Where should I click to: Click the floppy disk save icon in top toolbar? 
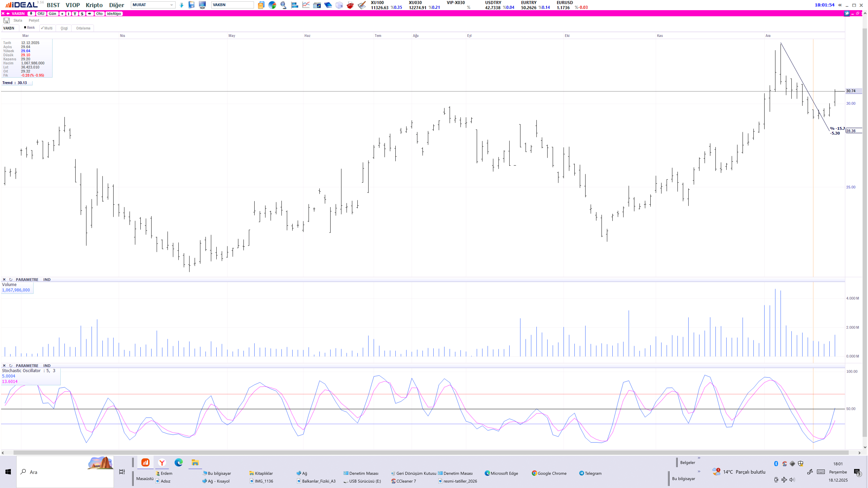tap(191, 5)
